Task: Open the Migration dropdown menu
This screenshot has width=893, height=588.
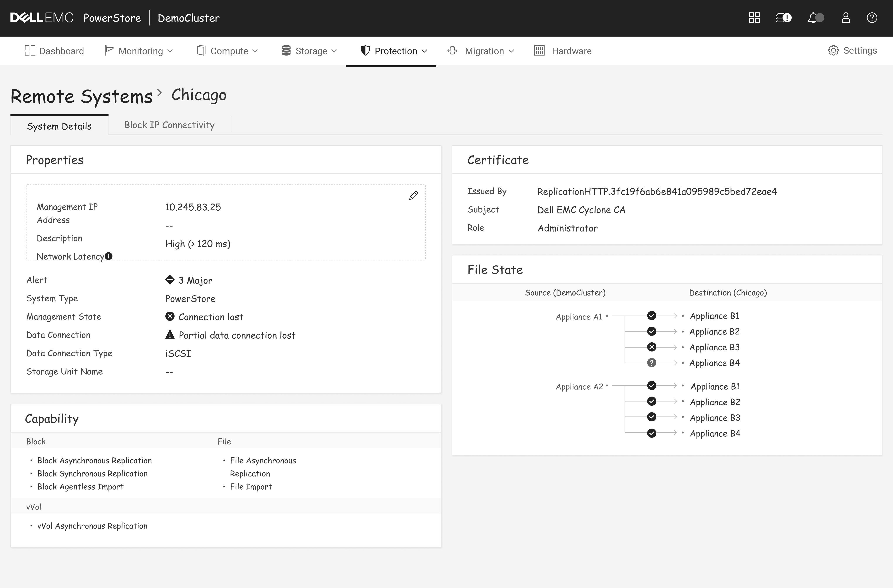Action: 481,51
